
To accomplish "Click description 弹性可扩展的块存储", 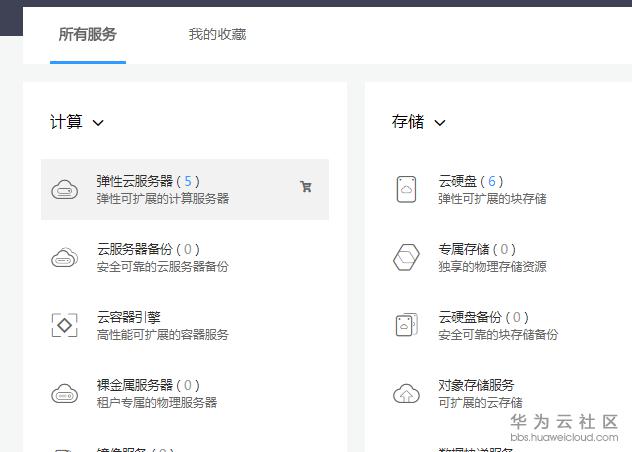I will 493,199.
